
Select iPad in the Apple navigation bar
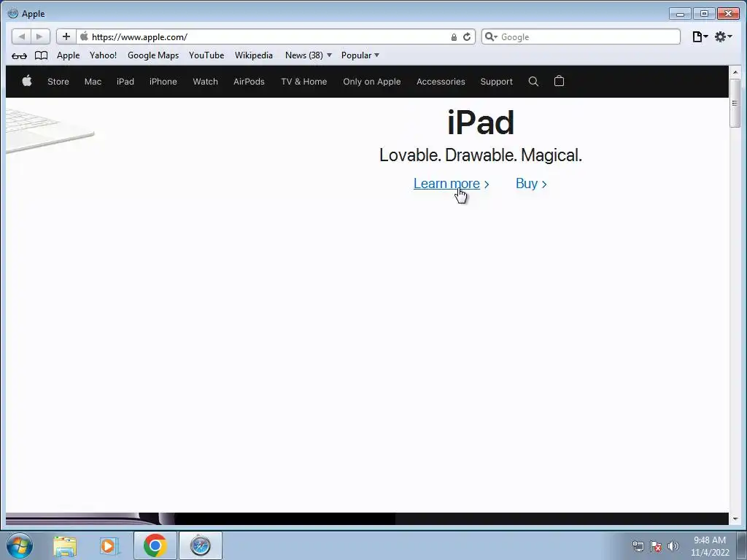pyautogui.click(x=125, y=82)
